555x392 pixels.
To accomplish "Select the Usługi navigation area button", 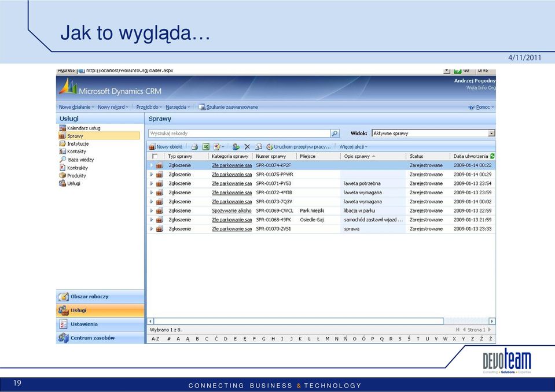I will pos(100,310).
